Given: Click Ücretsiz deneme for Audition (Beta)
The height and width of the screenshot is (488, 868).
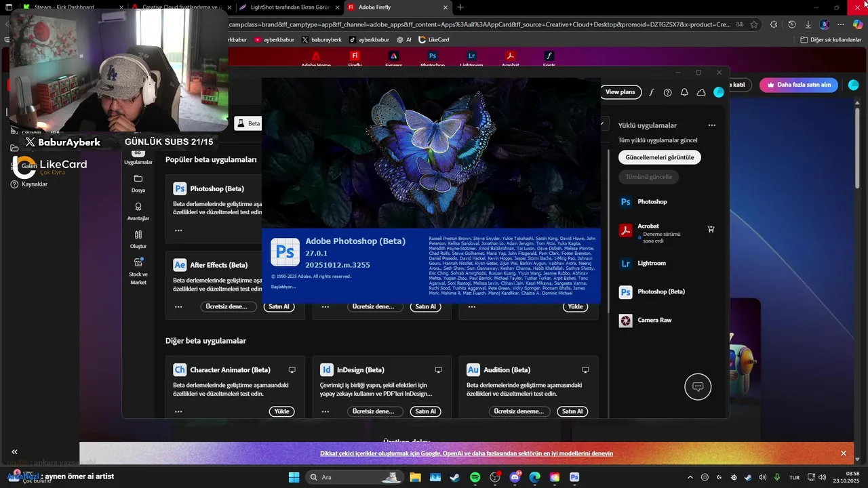Looking at the screenshot, I should [x=519, y=411].
